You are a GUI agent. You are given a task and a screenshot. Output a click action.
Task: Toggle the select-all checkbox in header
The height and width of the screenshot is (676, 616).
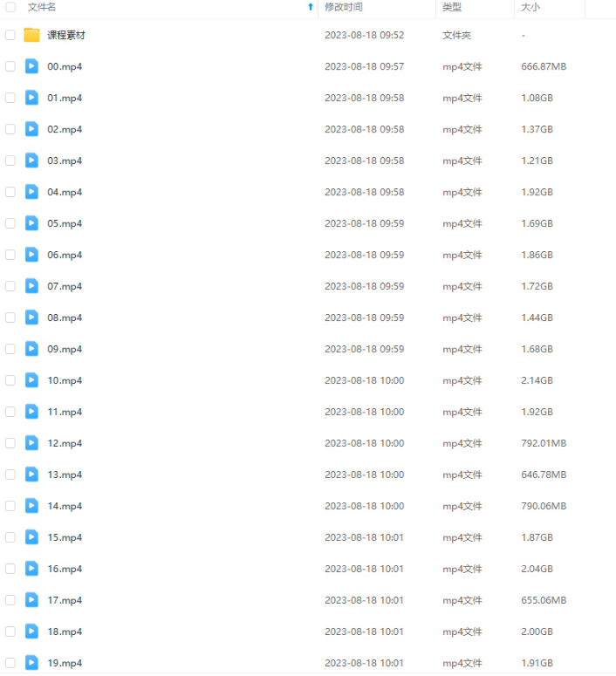(x=10, y=7)
